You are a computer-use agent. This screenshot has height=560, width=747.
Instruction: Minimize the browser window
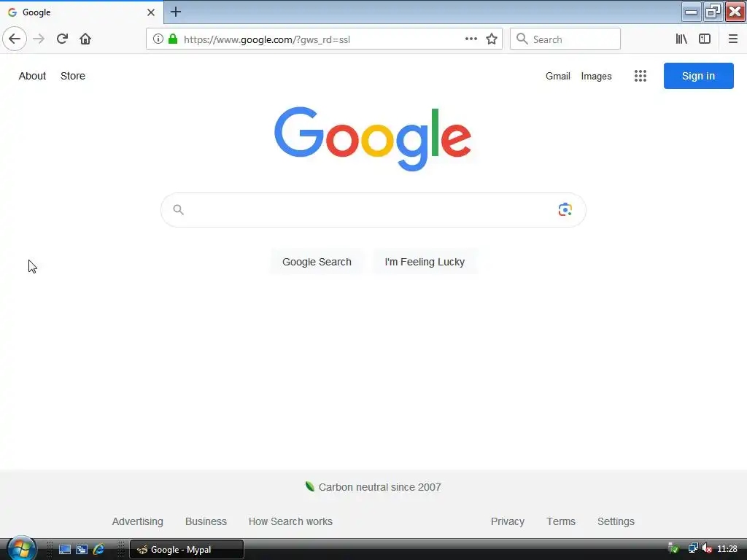pyautogui.click(x=691, y=12)
